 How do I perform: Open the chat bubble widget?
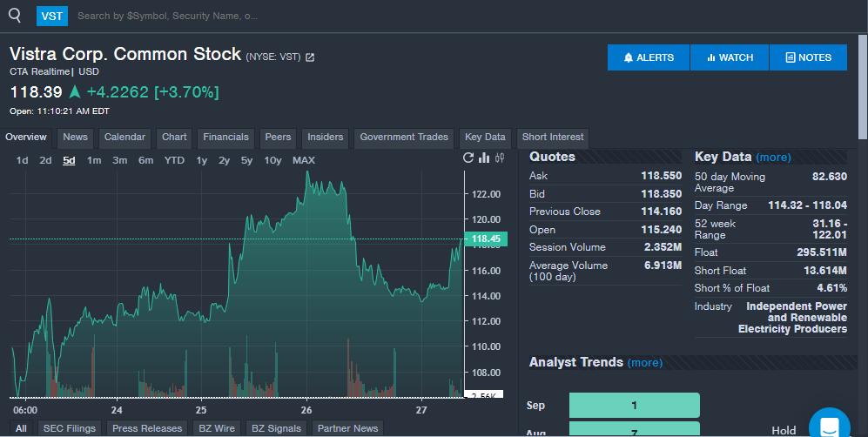click(x=829, y=427)
